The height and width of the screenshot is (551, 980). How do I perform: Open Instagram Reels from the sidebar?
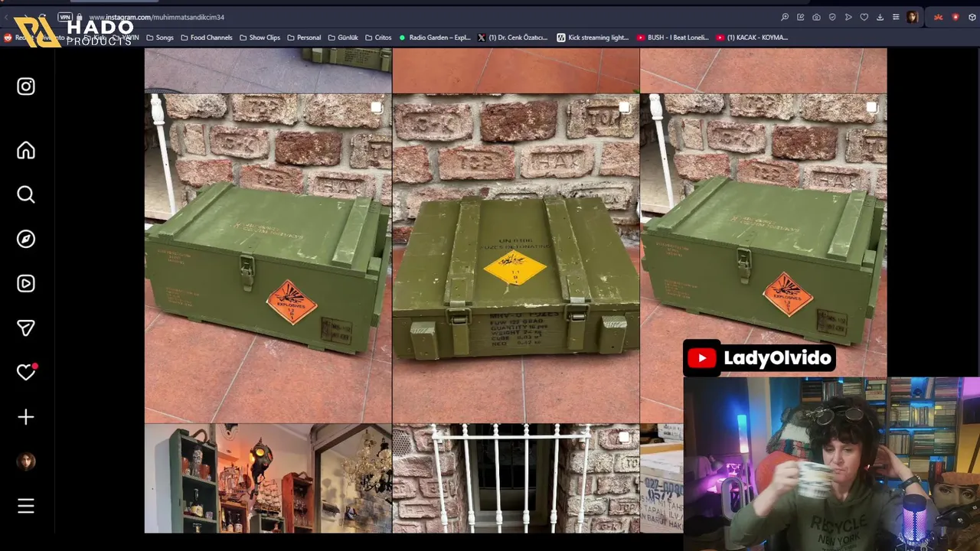26,283
